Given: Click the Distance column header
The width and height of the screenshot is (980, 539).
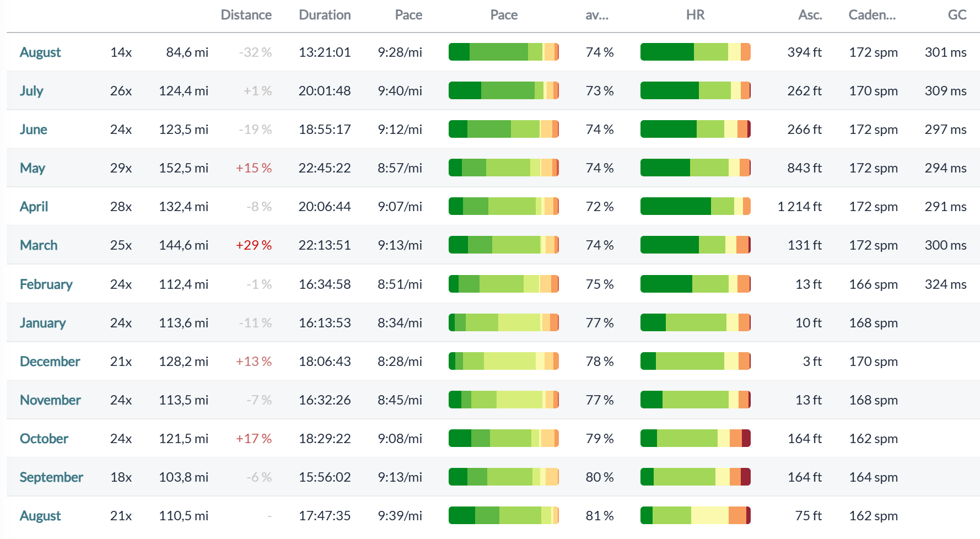Looking at the screenshot, I should [246, 15].
